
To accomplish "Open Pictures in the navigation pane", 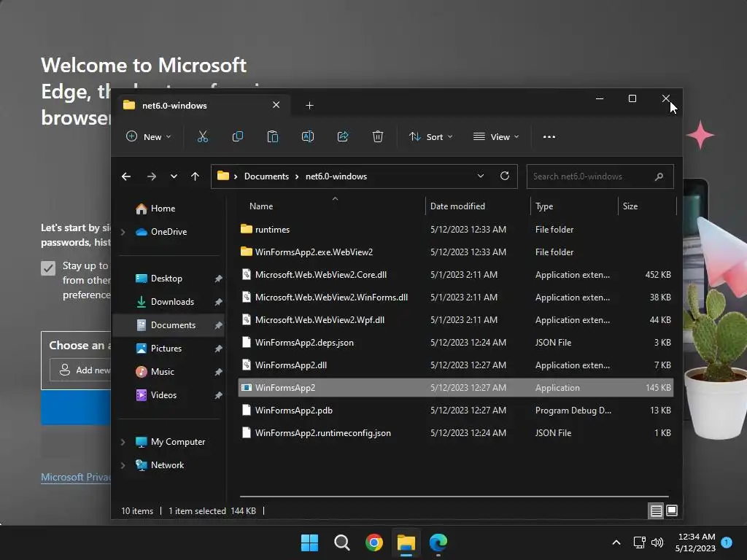I will pyautogui.click(x=166, y=349).
